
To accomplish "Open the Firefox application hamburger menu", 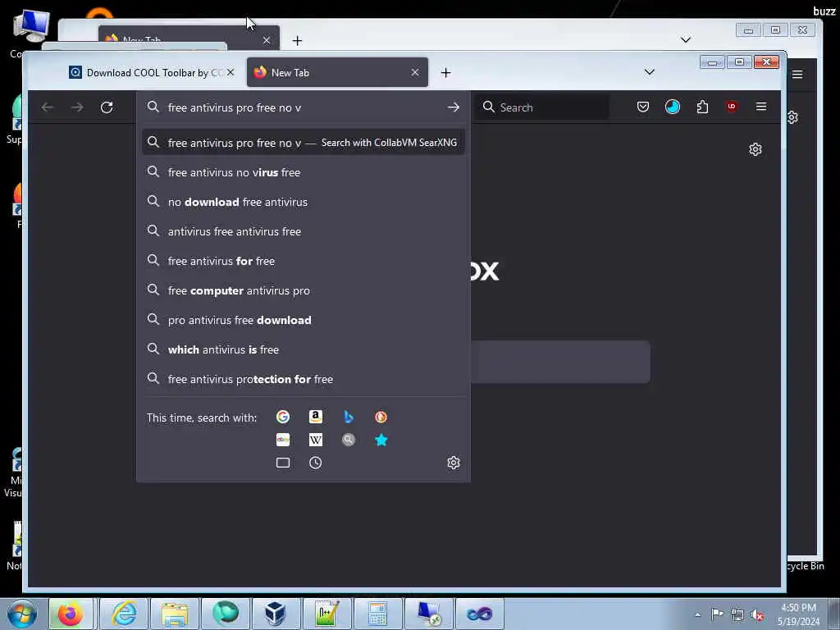I will pos(760,107).
